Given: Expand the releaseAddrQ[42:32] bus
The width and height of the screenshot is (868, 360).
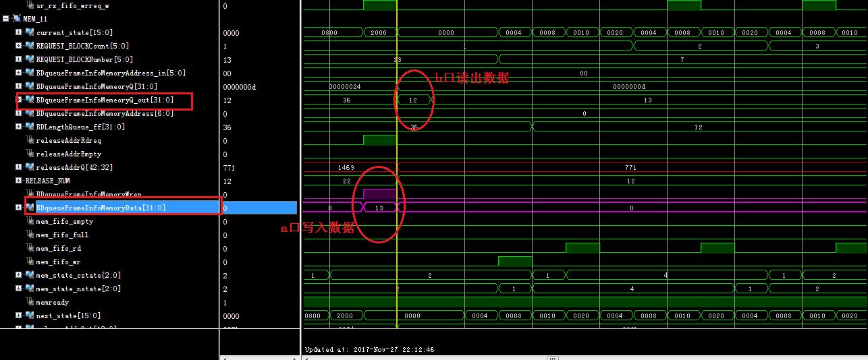Looking at the screenshot, I should click(19, 167).
